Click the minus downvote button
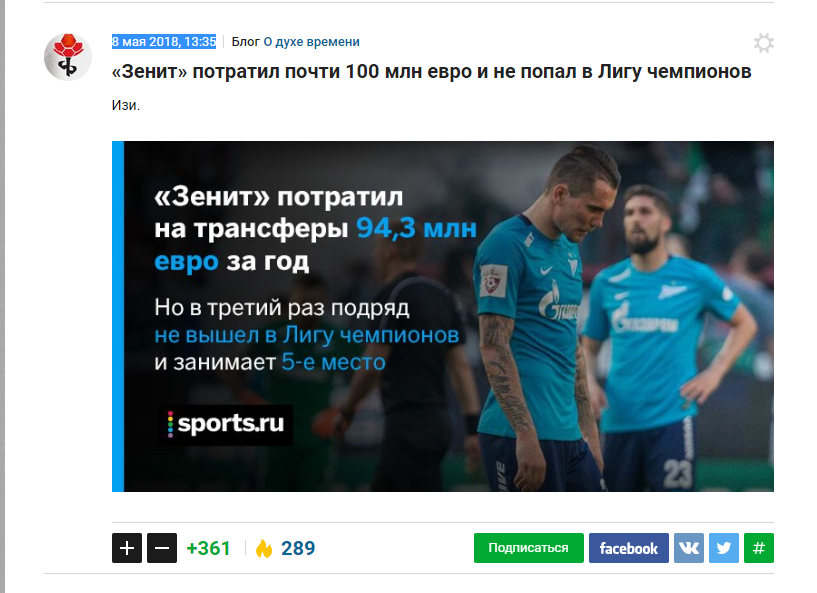Viewport: 817px width, 593px height. tap(162, 548)
